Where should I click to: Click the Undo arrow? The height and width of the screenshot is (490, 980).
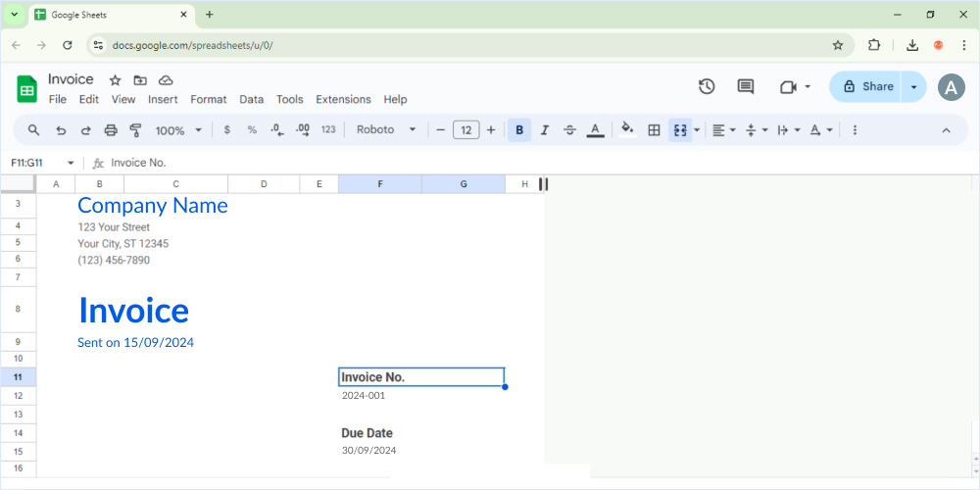tap(61, 130)
